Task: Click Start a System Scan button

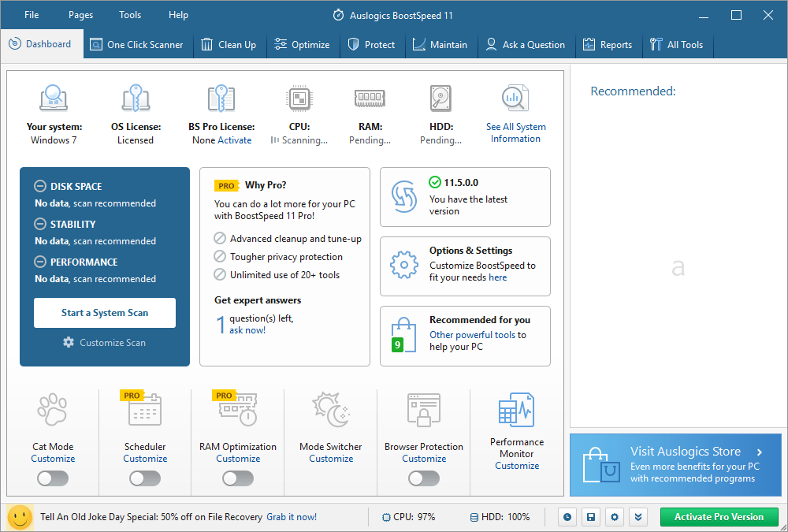Action: click(105, 313)
